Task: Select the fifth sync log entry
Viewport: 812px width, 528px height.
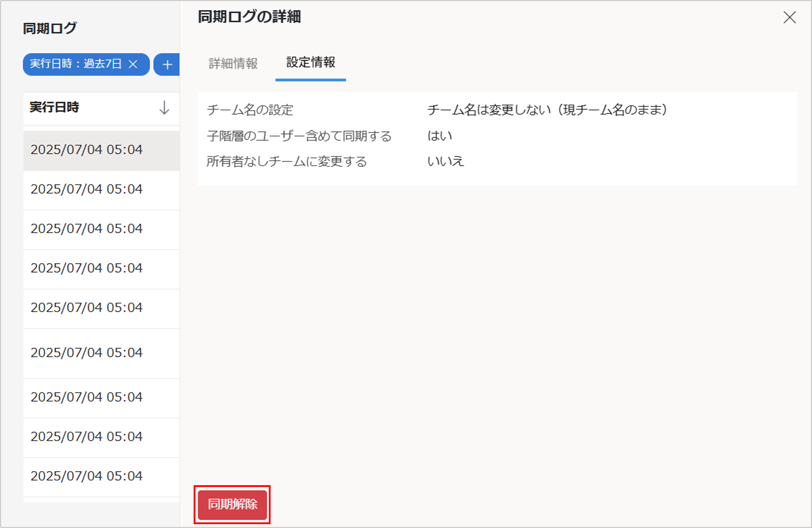Action: pos(87,308)
